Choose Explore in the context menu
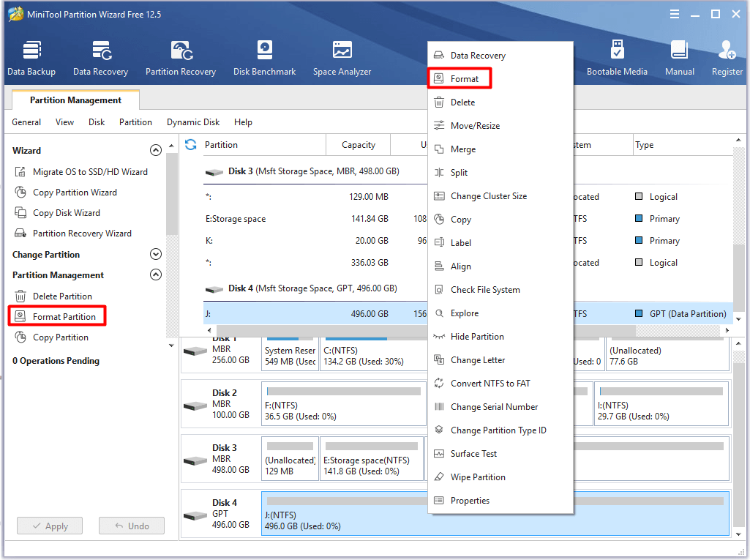The image size is (750, 560). coord(500,313)
